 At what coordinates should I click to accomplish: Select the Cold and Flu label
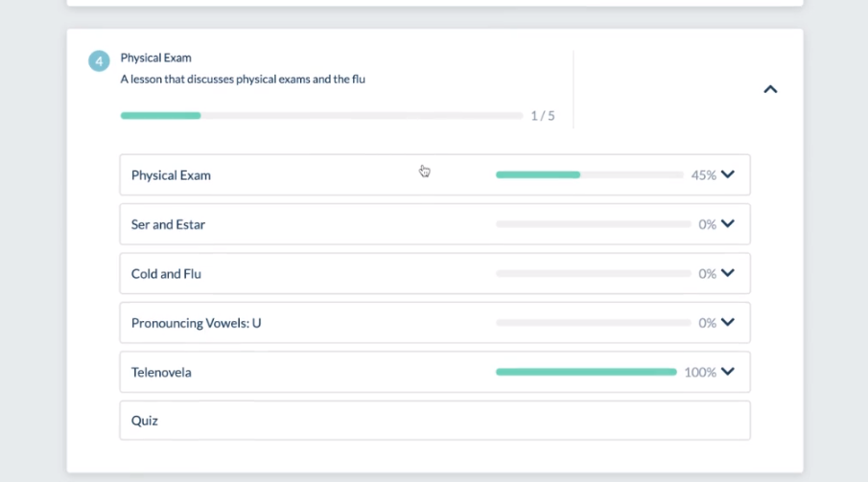point(166,274)
